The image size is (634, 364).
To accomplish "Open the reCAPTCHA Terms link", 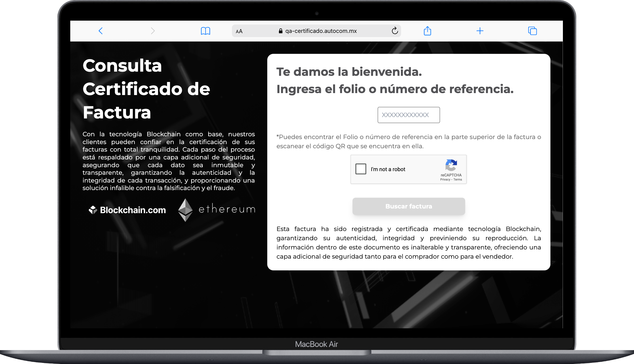I will coord(458,179).
